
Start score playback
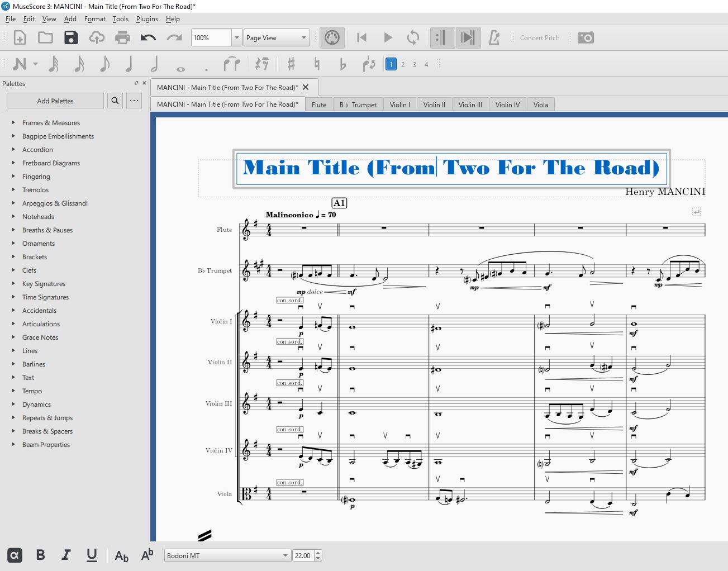click(387, 37)
